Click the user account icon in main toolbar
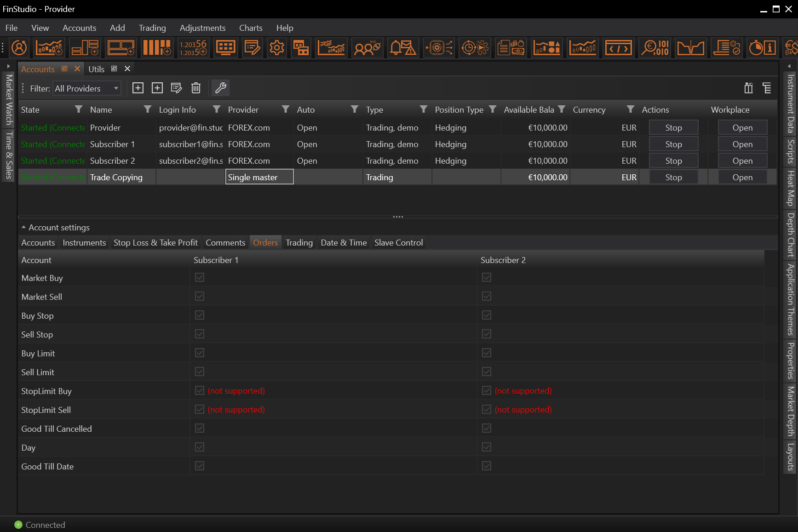 (19, 48)
